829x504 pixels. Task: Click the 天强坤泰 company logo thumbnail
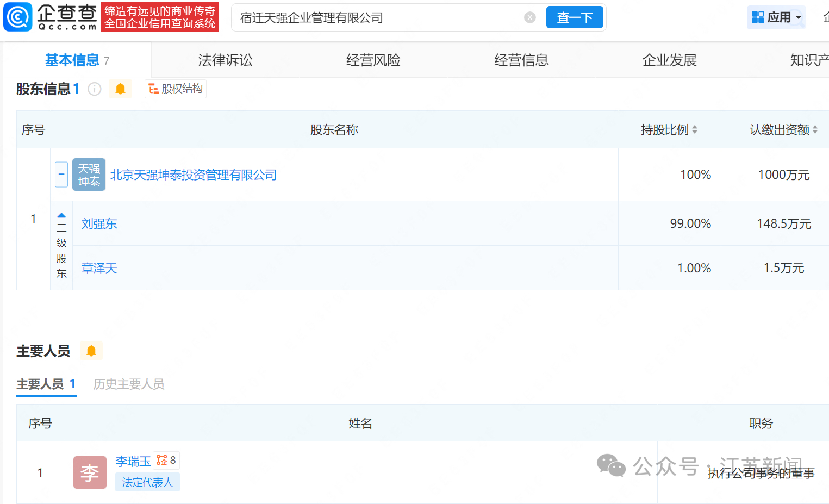[89, 175]
